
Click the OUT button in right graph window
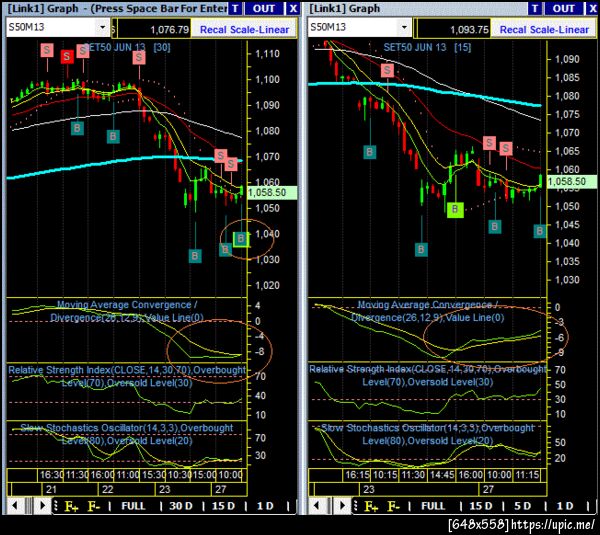coord(563,8)
